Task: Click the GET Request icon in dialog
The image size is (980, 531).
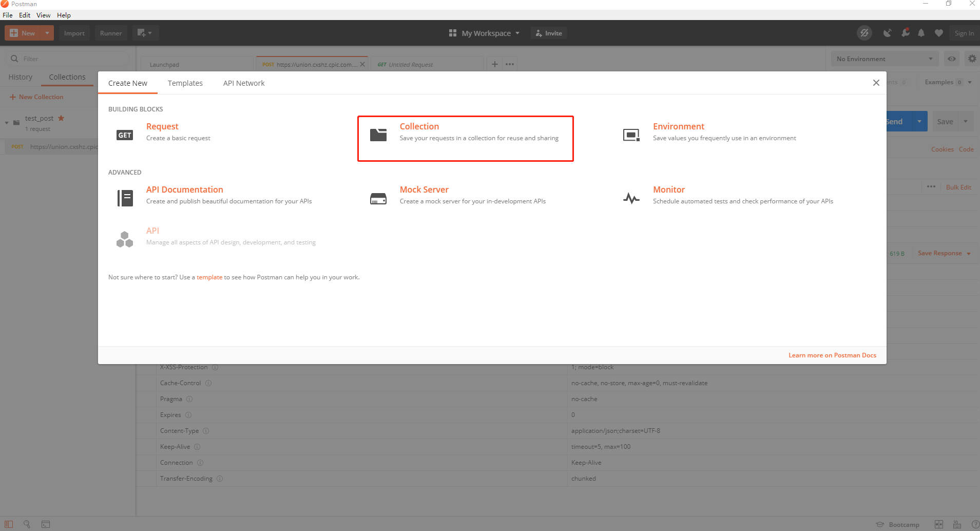Action: coord(125,135)
